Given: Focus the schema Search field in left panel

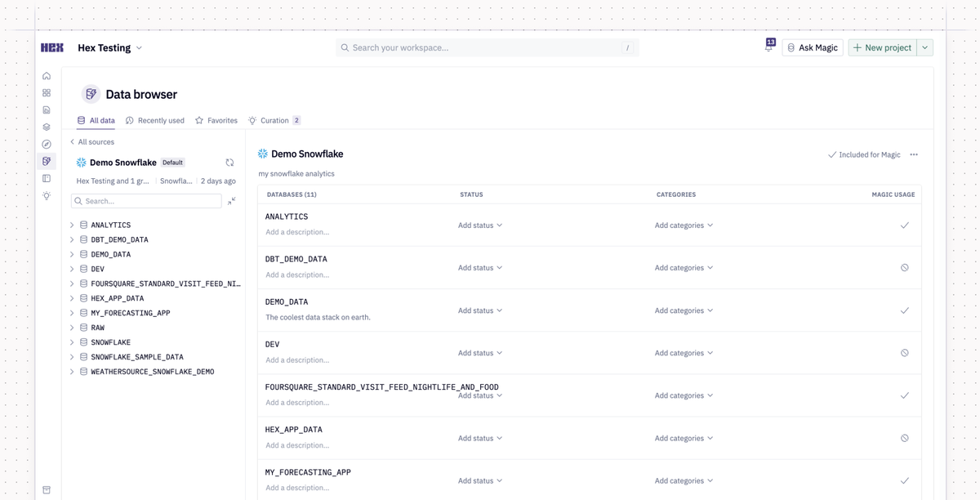Looking at the screenshot, I should (x=147, y=201).
